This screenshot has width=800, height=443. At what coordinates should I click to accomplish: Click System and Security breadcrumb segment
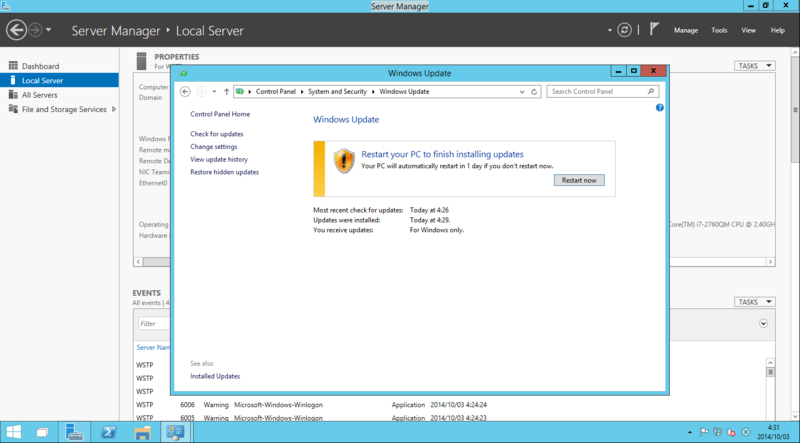[337, 91]
